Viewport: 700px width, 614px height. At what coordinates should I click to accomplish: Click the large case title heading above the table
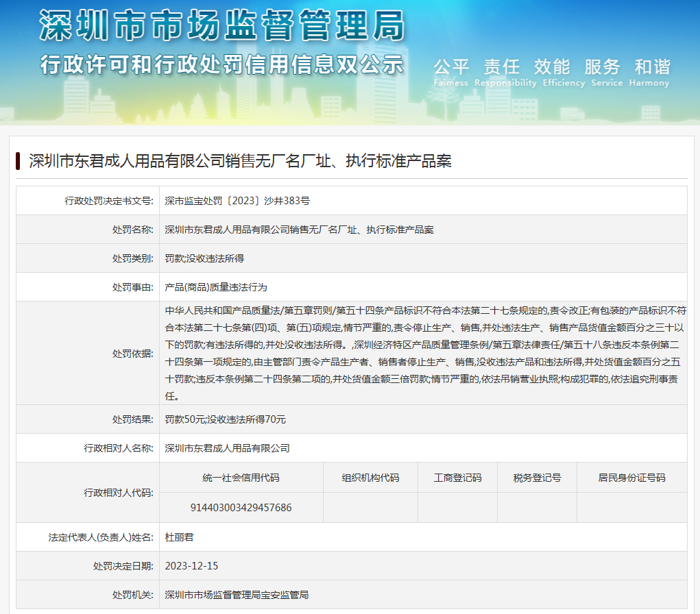pyautogui.click(x=240, y=161)
